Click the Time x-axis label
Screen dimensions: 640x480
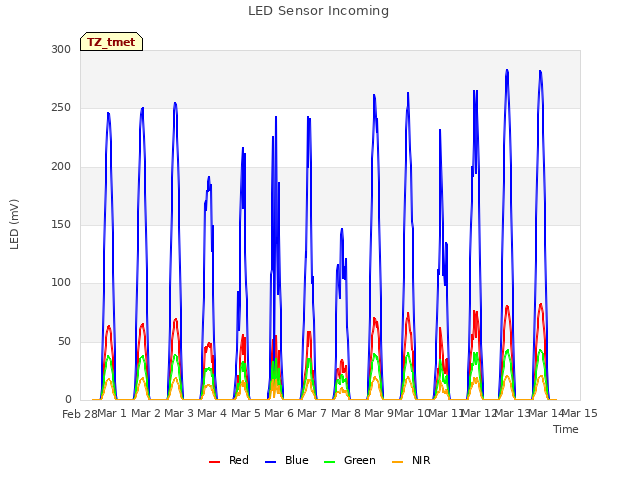pos(566,429)
